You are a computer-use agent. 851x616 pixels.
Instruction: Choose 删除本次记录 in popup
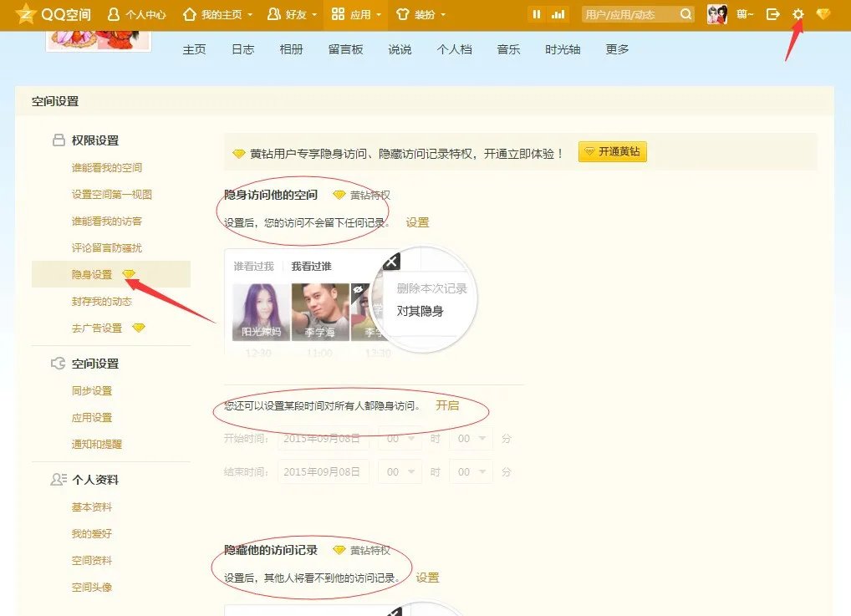[x=431, y=288]
